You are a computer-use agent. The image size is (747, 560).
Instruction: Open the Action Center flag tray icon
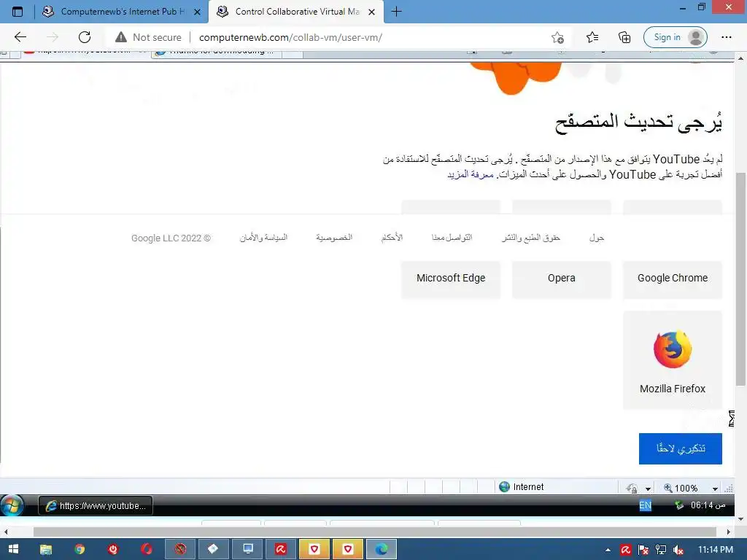[x=643, y=550]
